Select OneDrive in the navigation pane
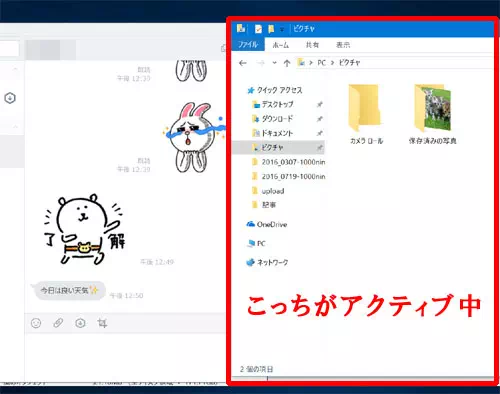This screenshot has height=394, width=500. pos(267,224)
